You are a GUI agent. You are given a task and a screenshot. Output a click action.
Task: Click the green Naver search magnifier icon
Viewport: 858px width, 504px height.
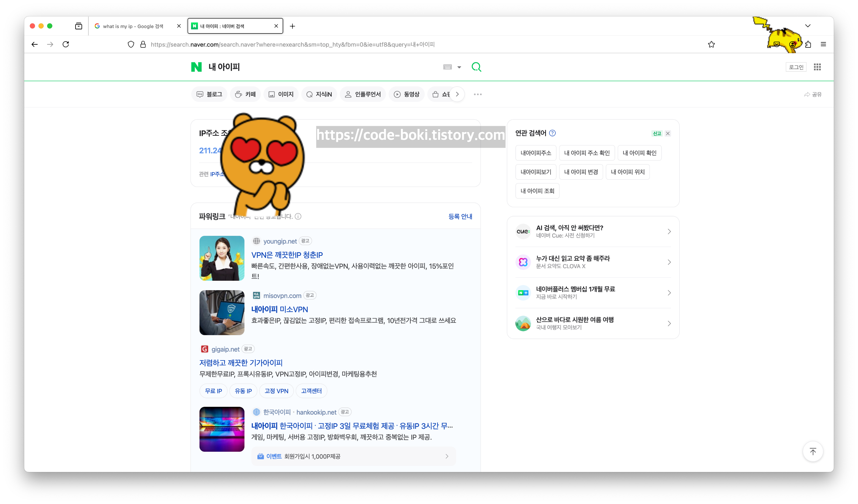tap(476, 67)
